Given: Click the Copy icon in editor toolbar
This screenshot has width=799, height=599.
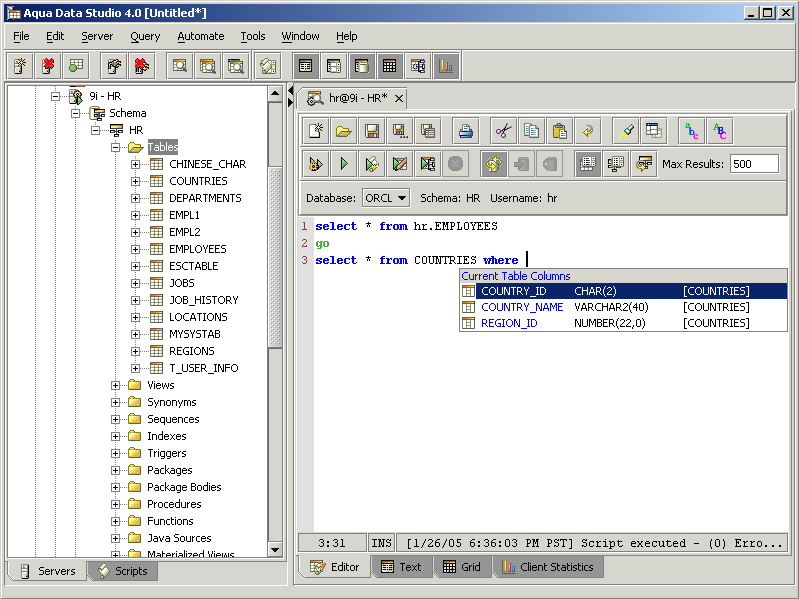Looking at the screenshot, I should click(531, 131).
